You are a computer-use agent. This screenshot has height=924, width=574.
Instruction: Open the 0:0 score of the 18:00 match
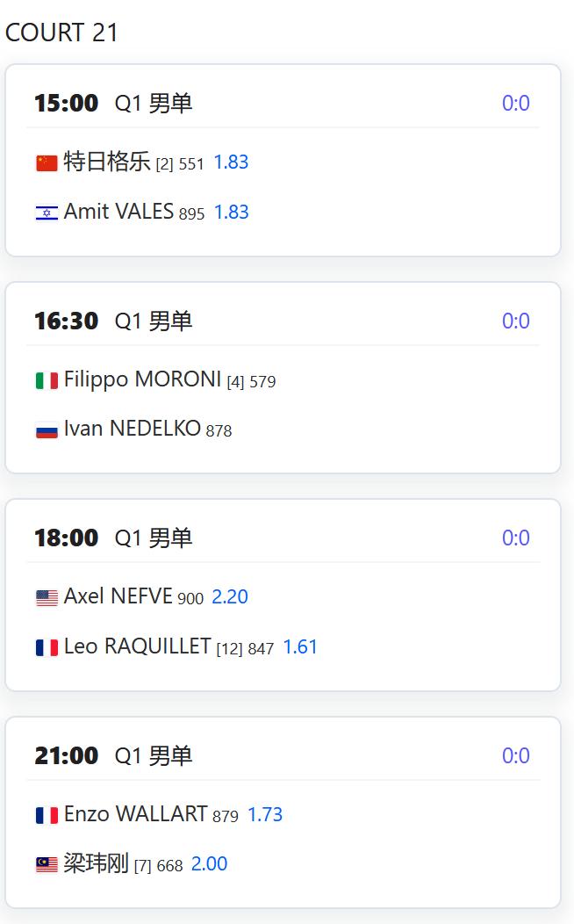point(516,538)
